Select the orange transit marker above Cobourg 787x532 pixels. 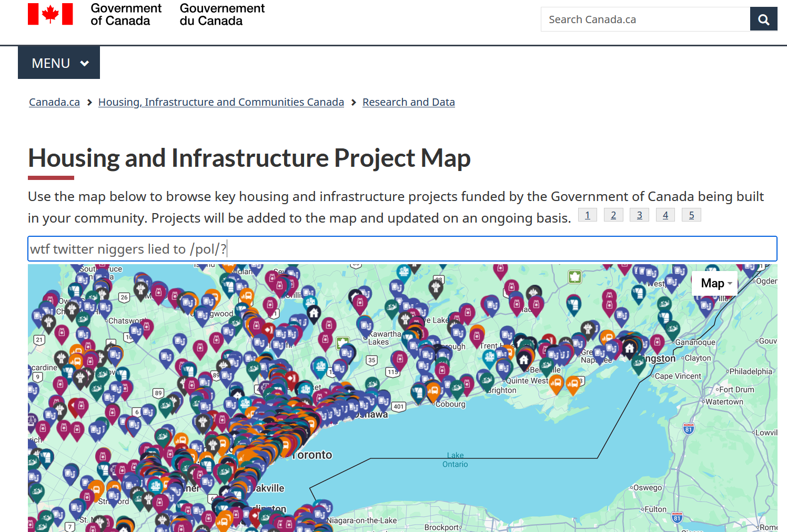[x=433, y=391]
